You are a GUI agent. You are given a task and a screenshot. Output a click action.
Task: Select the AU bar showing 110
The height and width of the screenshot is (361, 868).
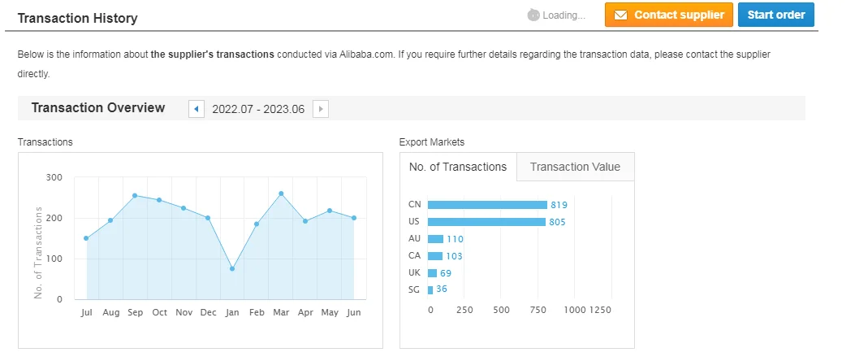[435, 239]
